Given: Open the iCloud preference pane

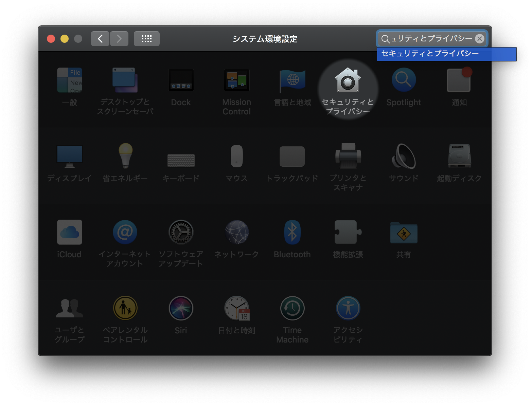Looking at the screenshot, I should pos(69,233).
